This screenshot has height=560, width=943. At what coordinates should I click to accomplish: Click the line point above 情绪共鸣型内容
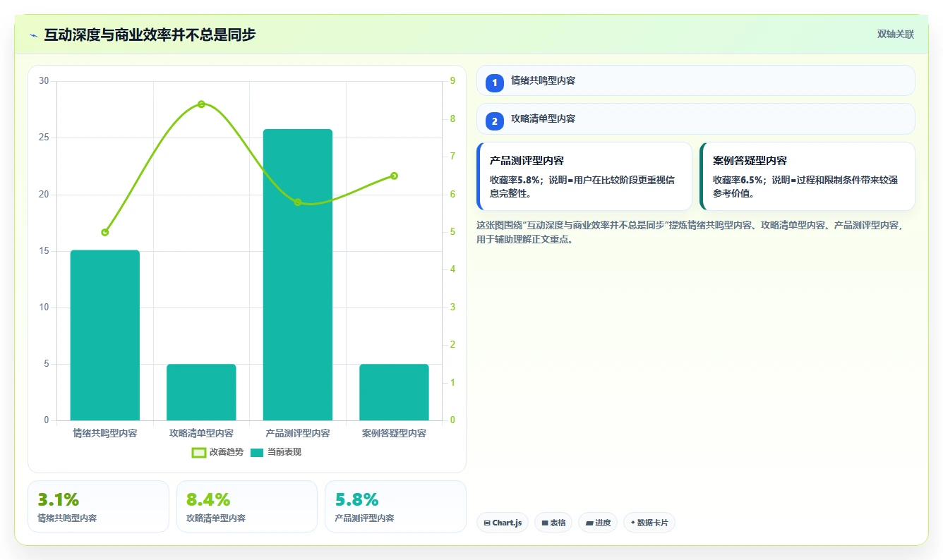tap(105, 232)
